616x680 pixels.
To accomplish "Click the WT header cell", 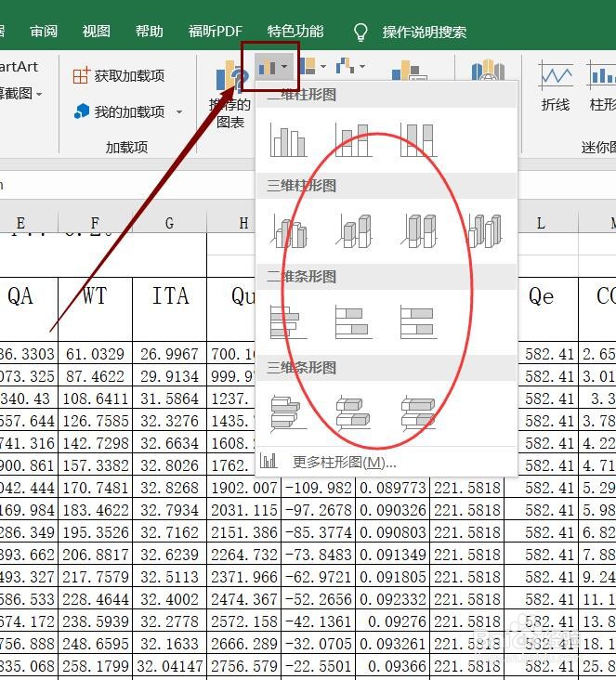I will (95, 309).
